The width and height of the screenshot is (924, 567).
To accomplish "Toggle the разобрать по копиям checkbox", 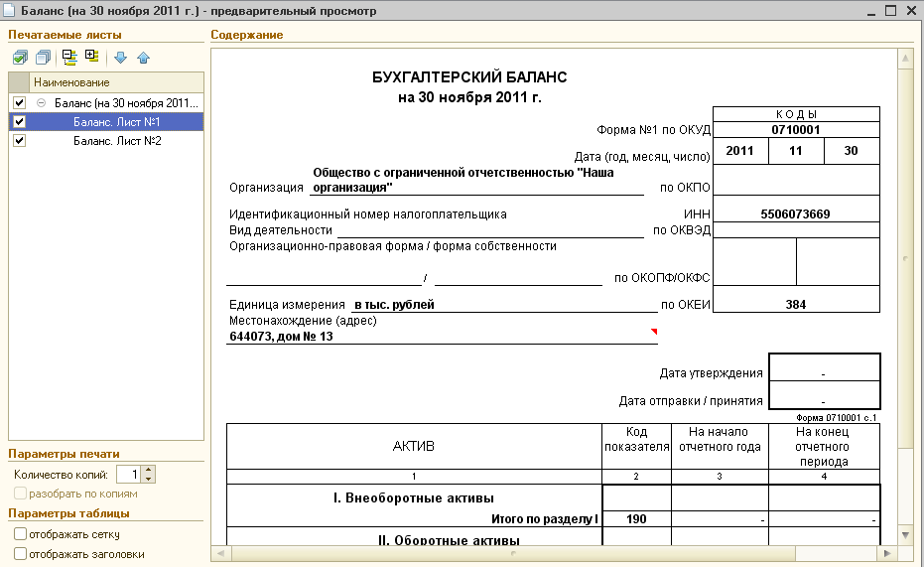I will pos(20,494).
